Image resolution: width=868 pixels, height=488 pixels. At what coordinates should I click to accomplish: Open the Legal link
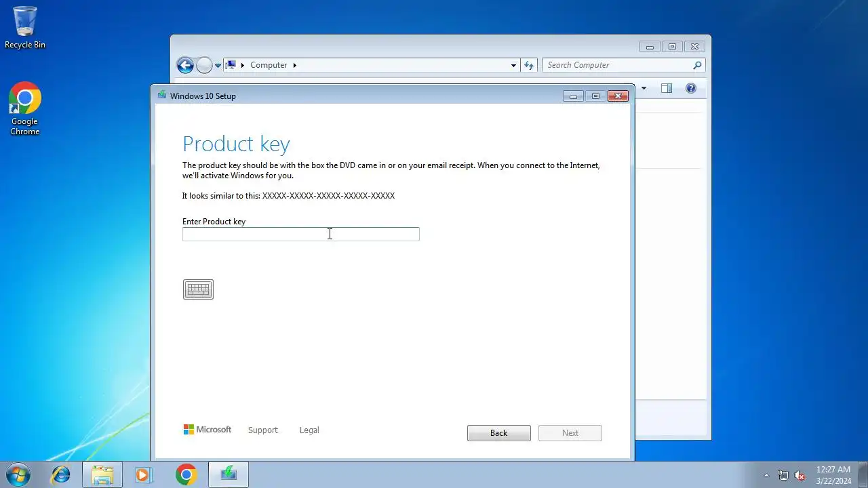click(x=309, y=430)
